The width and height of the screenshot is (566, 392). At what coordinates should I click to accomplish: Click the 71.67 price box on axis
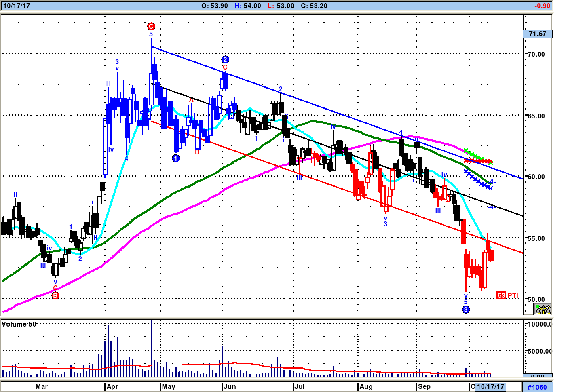pyautogui.click(x=537, y=34)
